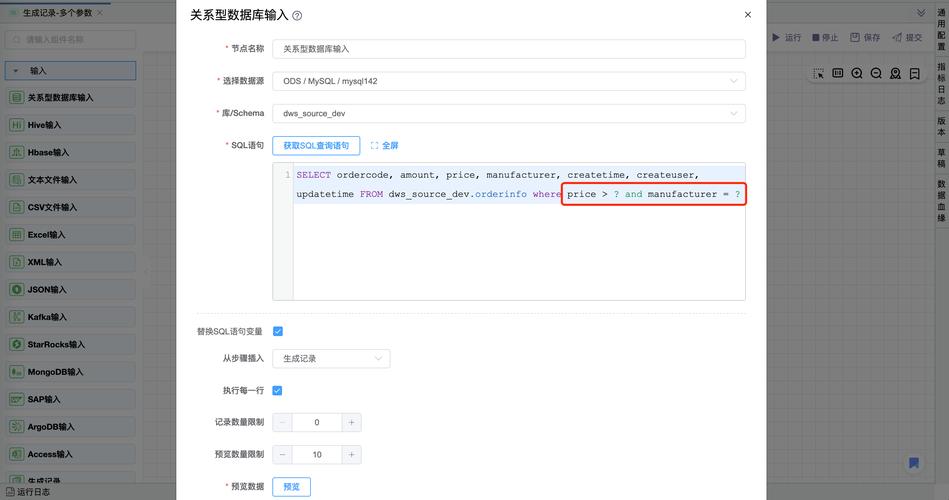Open the 从步骤插入 dropdown
949x500 pixels.
tap(331, 358)
